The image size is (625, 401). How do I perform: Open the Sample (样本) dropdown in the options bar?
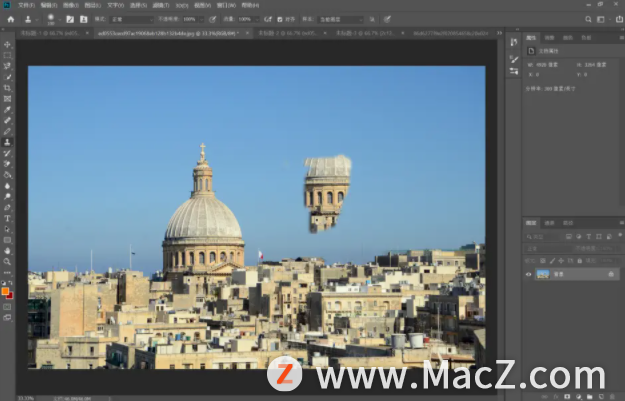tap(341, 19)
